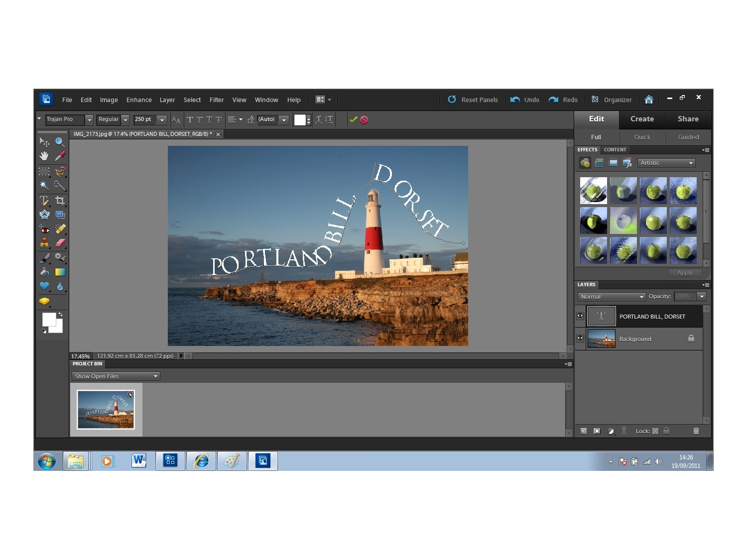Toggle Faux Italic text style
The image size is (747, 560).
point(199,119)
